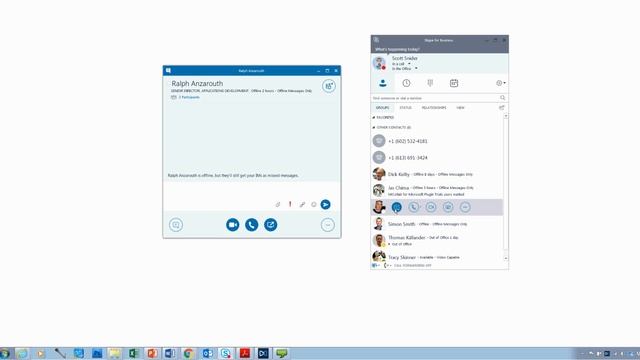Viewport: 640px width, 360px height.
Task: Open Outlook from the taskbar
Action: [207, 353]
